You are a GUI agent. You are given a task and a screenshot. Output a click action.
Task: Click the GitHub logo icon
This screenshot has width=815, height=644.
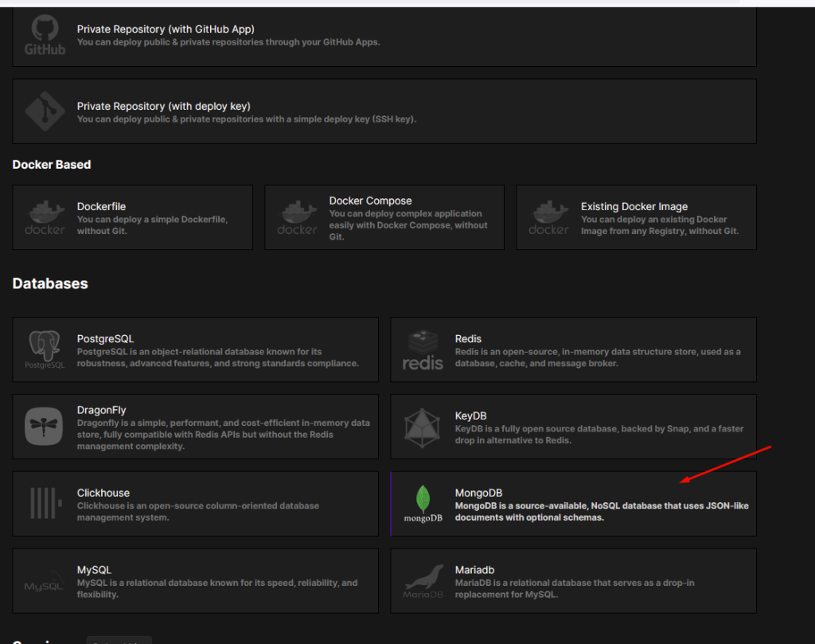[45, 34]
